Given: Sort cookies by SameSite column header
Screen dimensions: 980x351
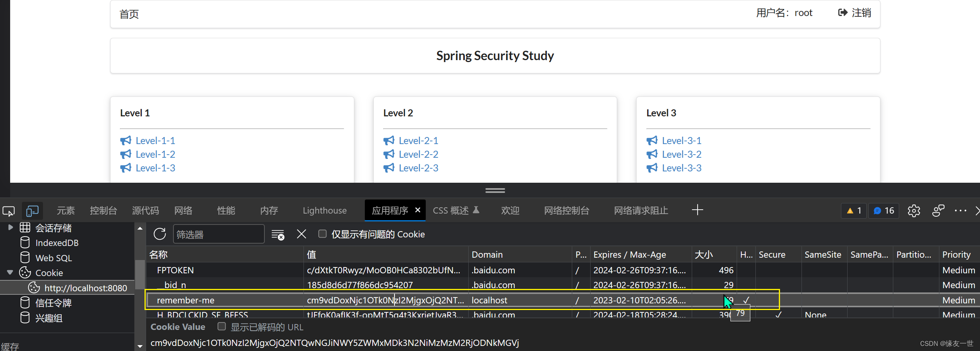Looking at the screenshot, I should (x=824, y=255).
